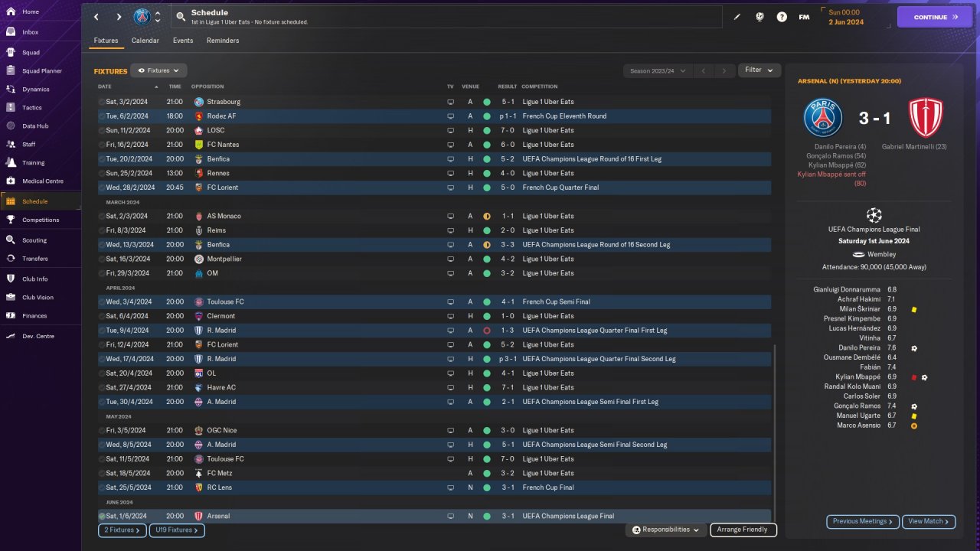Open the Responsibilities dropdown
Screen dimensions: 980x551
[x=665, y=530]
